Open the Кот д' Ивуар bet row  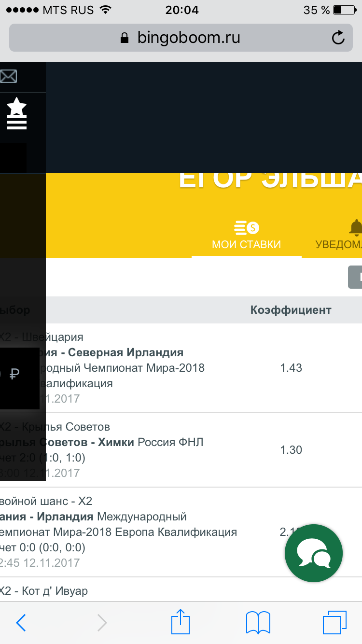[181, 589]
